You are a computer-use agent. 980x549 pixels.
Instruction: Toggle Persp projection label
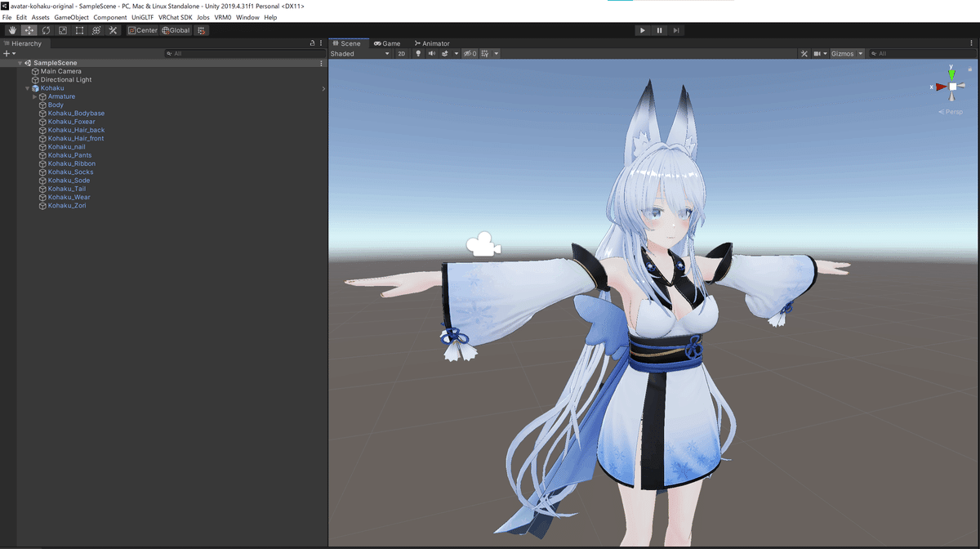(951, 112)
